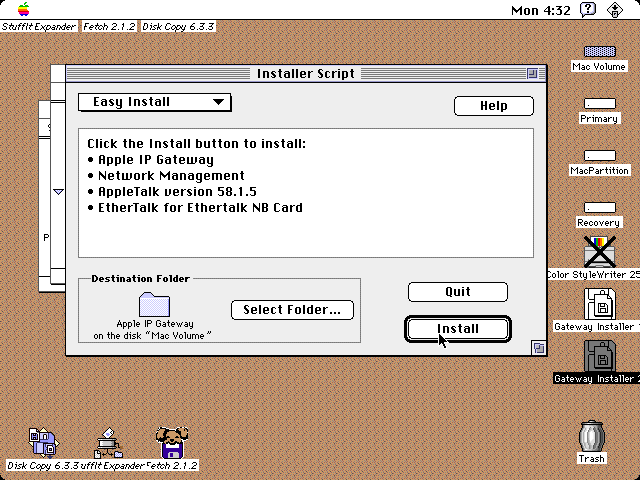Image resolution: width=640 pixels, height=480 pixels.
Task: Click the Install button
Action: point(458,329)
